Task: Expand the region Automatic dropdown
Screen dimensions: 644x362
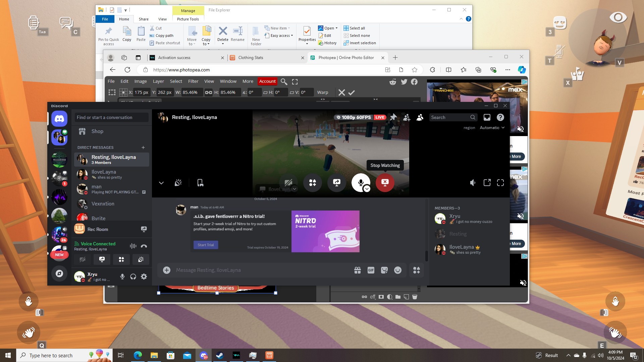Action: pos(492,128)
